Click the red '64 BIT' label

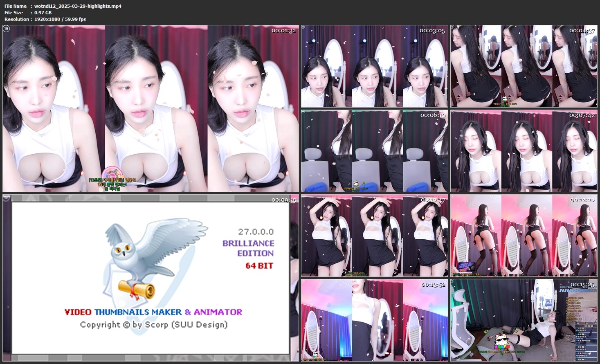pyautogui.click(x=259, y=265)
